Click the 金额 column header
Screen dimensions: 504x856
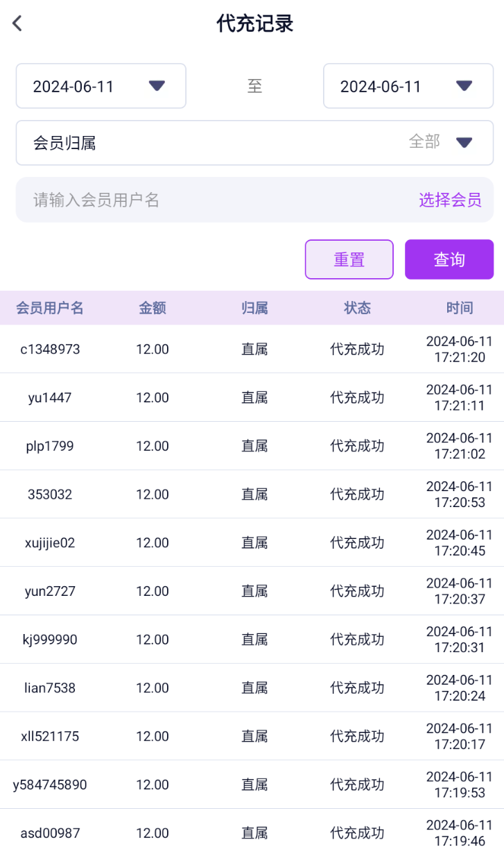(x=153, y=308)
